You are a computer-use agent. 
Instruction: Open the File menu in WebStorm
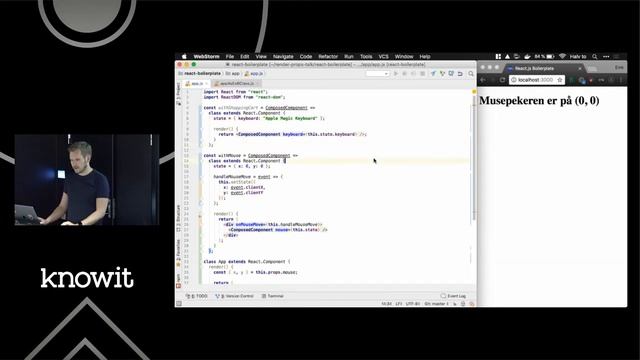230,57
